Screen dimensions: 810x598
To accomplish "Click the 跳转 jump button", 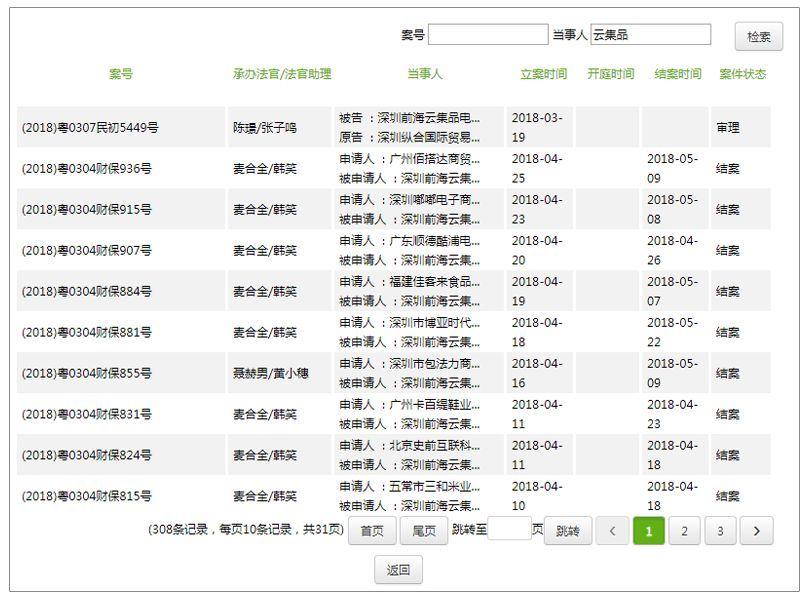I will (x=567, y=531).
